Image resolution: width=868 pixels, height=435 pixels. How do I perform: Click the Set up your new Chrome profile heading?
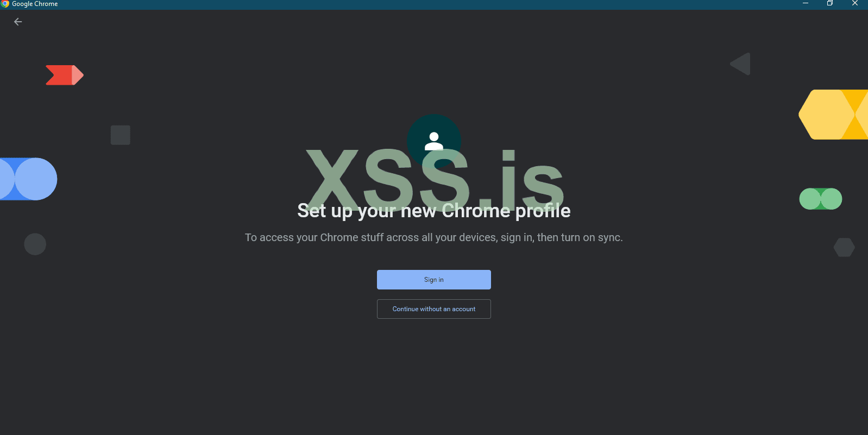[x=434, y=211]
